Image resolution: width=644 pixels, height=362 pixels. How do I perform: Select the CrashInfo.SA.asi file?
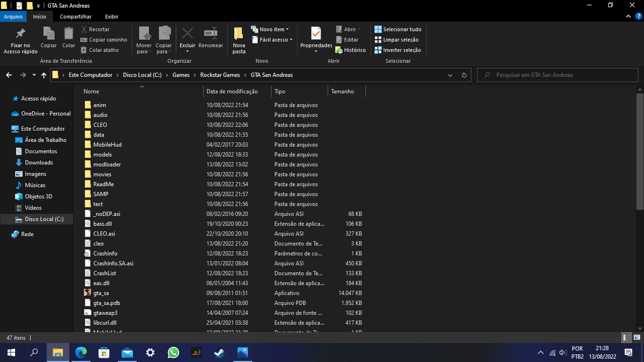tap(113, 263)
